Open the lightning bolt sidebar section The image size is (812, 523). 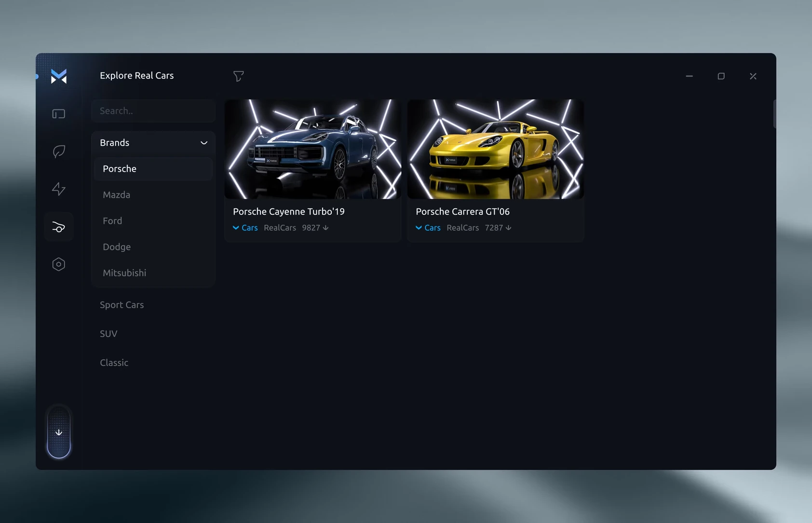click(59, 189)
